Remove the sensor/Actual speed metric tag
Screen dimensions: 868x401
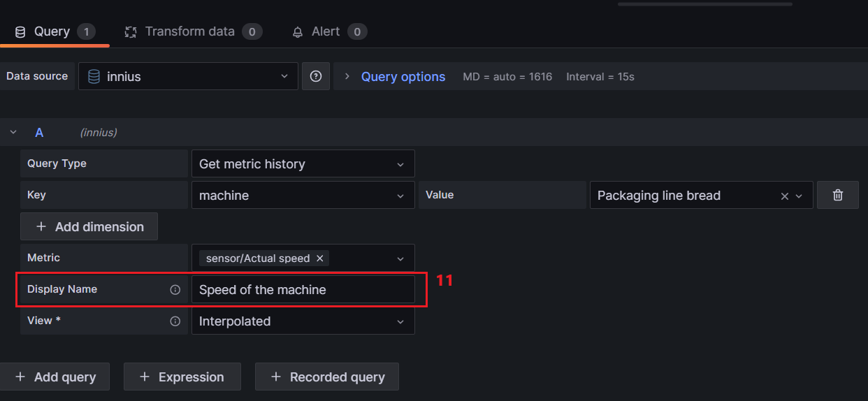point(320,258)
